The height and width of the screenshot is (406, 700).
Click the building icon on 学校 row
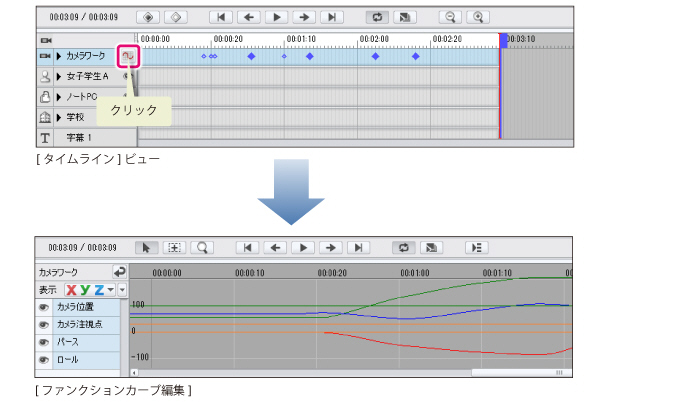45,117
